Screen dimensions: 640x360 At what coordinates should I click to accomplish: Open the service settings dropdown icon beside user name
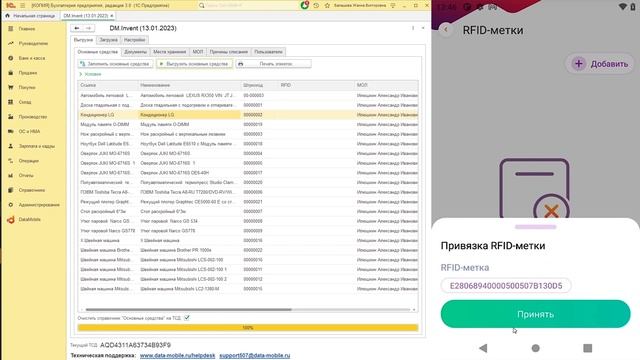click(393, 5)
